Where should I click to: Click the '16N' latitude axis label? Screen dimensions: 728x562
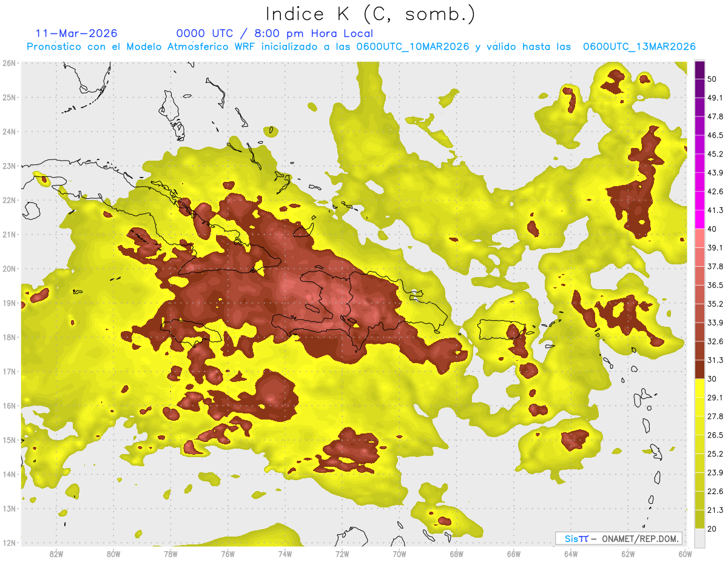tap(9, 406)
